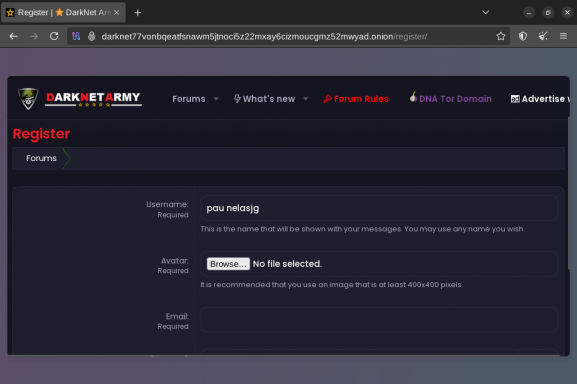Click the onion site security icon
The height and width of the screenshot is (384, 577).
tap(92, 36)
